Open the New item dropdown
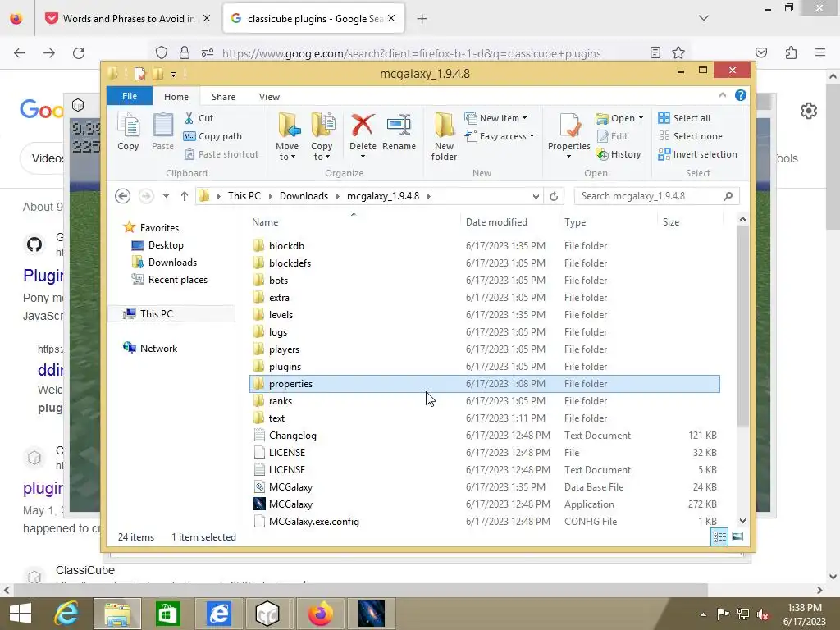Screen dimensions: 840x630 coord(495,118)
